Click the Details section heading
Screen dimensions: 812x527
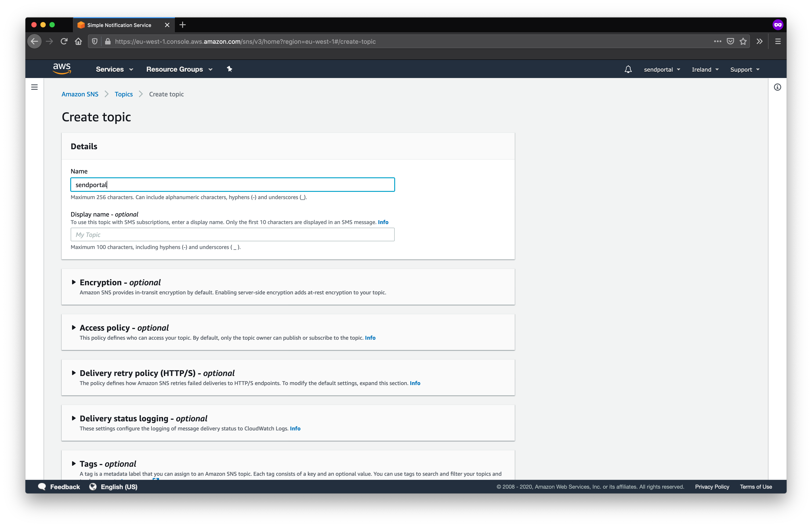[84, 146]
